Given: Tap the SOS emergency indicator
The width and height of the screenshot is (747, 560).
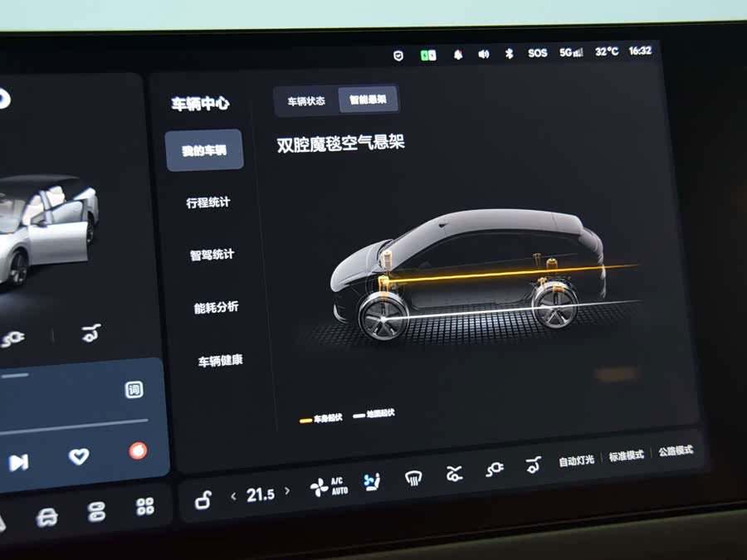Looking at the screenshot, I should (537, 53).
